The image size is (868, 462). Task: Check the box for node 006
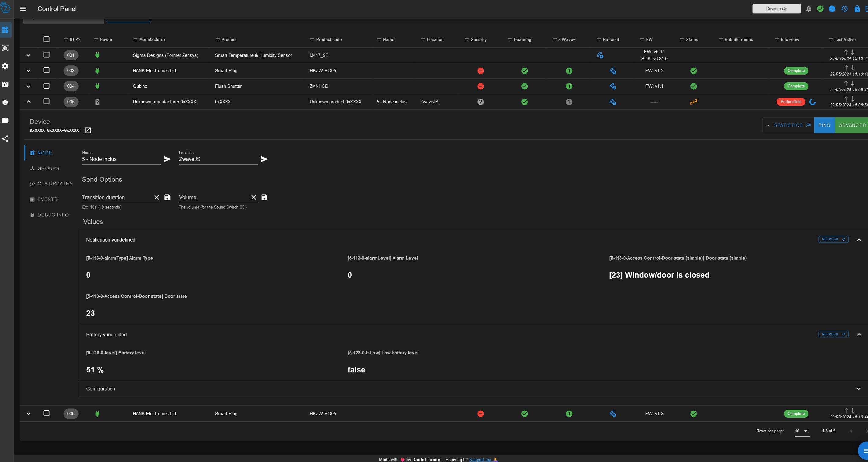click(x=46, y=413)
